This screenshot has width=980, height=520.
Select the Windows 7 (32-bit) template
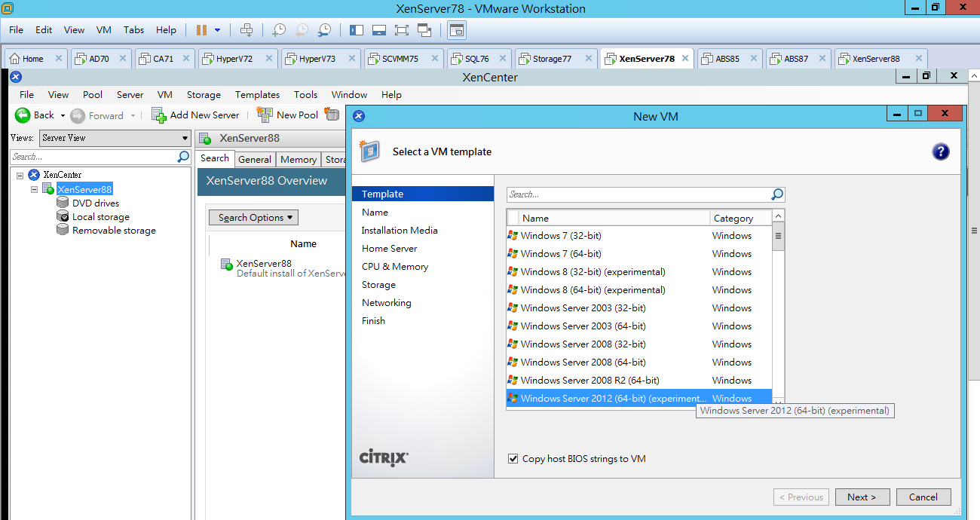coord(639,236)
